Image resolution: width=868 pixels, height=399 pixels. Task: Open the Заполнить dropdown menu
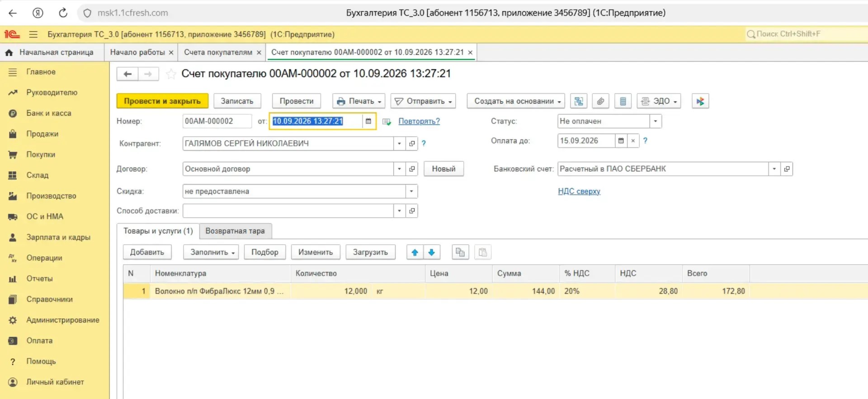click(x=212, y=252)
